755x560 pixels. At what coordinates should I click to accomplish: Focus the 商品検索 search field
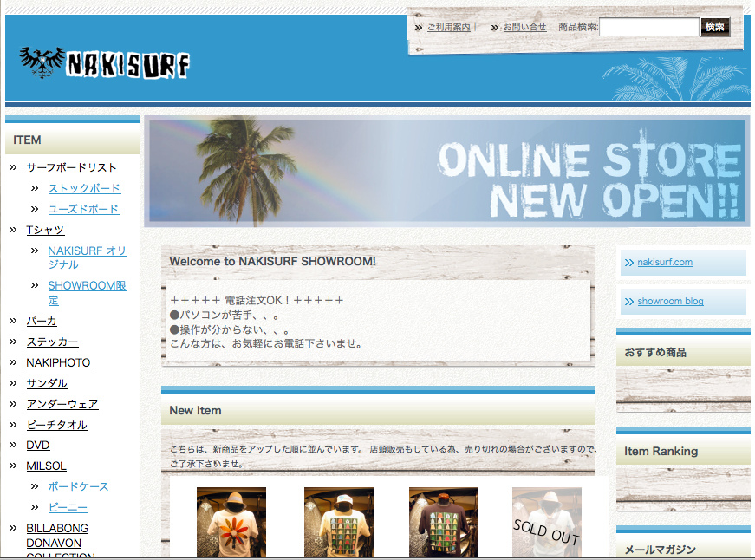click(x=648, y=27)
